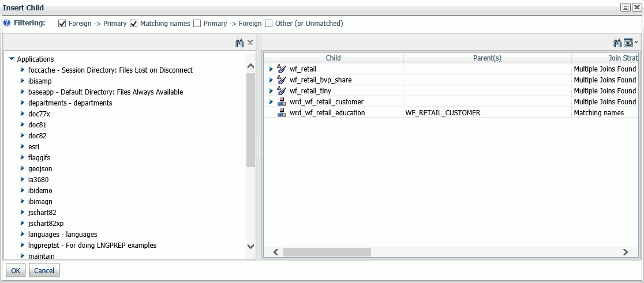Click the find binoculars icon in Applications pane
Image resolution: width=644 pixels, height=283 pixels.
click(x=239, y=43)
